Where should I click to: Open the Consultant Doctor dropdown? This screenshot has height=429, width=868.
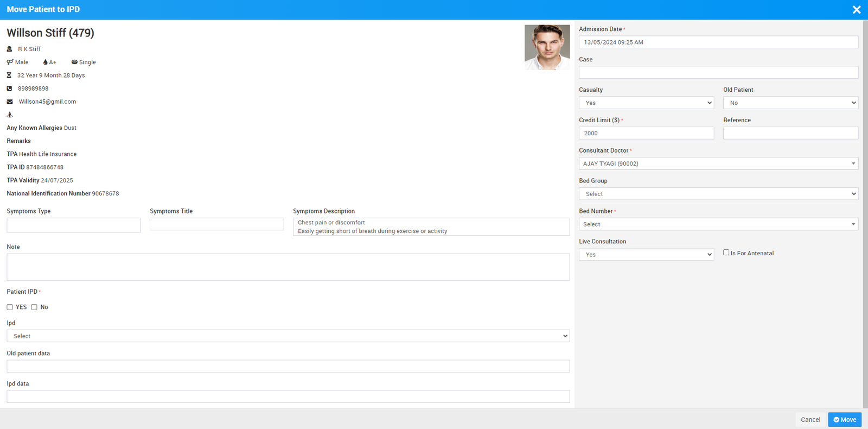718,163
